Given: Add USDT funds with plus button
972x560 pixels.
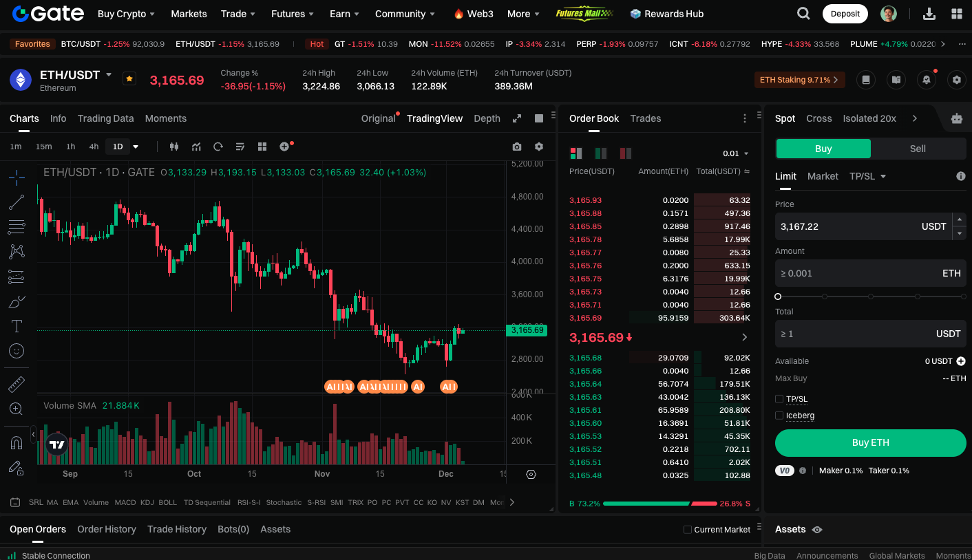Looking at the screenshot, I should click(961, 361).
